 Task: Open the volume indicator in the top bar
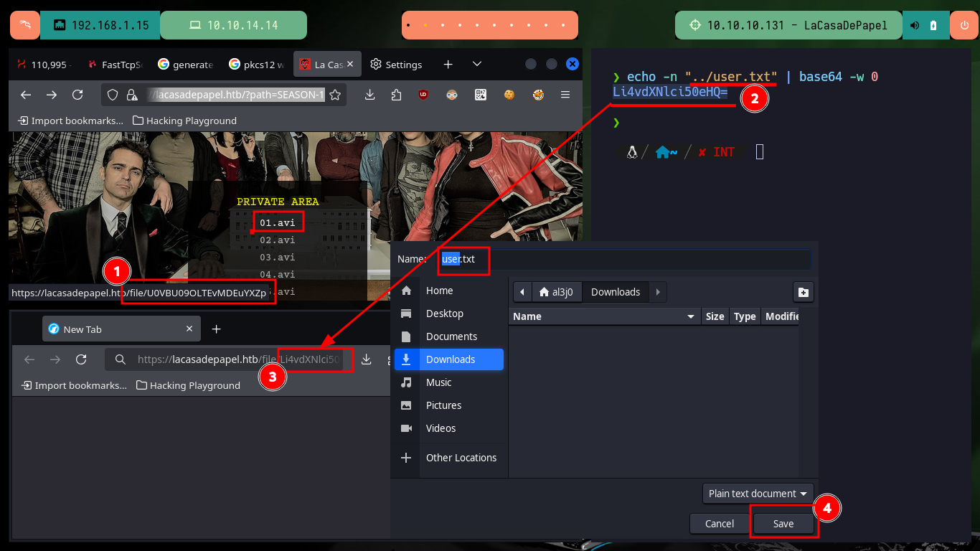point(915,25)
